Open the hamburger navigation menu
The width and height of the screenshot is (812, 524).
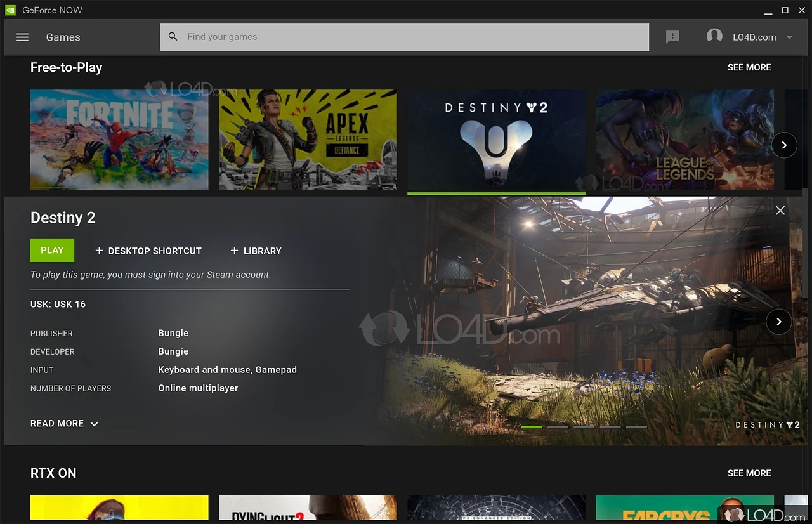point(22,37)
